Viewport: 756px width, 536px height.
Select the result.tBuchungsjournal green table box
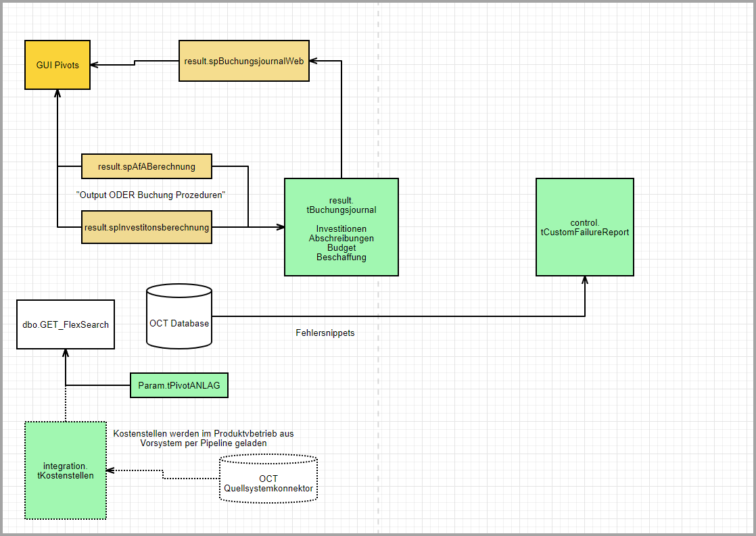pos(341,227)
